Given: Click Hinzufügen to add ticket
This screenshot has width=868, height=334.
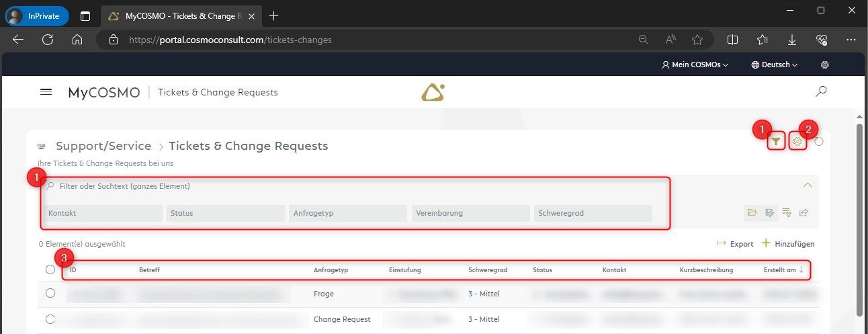Looking at the screenshot, I should coord(788,244).
